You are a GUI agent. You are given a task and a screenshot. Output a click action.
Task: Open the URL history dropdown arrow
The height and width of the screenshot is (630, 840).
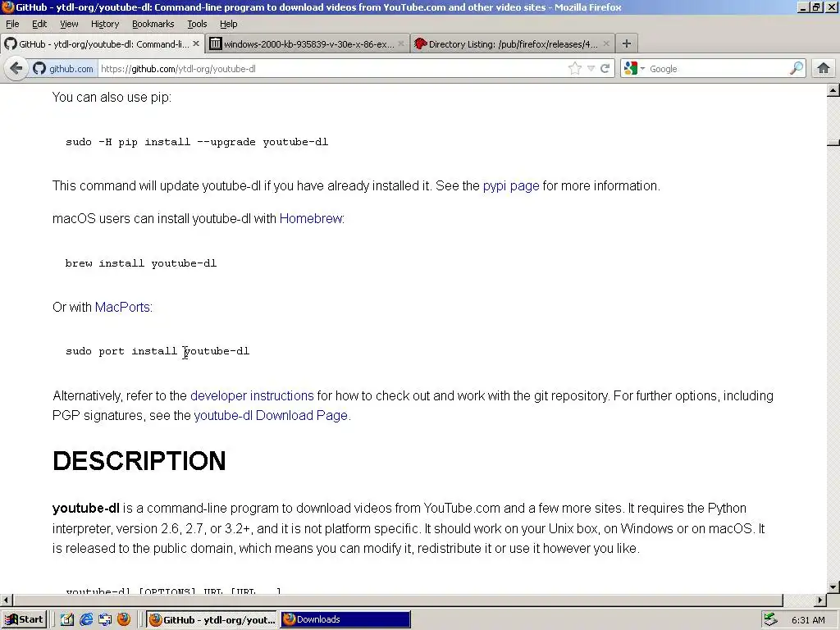[591, 69]
